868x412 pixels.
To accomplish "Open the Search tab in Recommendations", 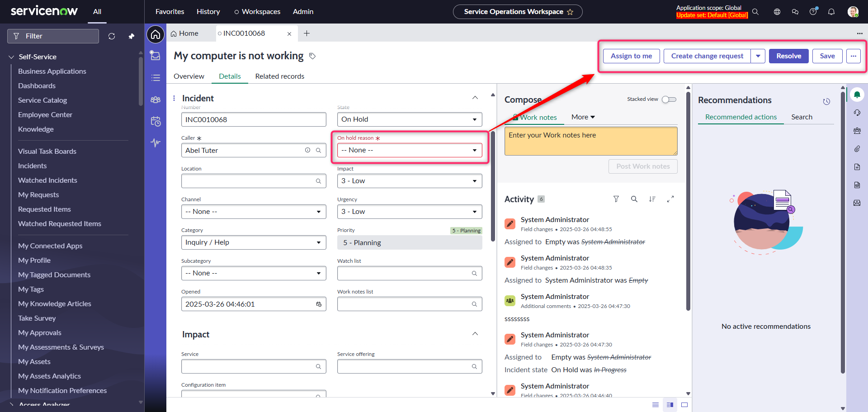I will pyautogui.click(x=802, y=117).
